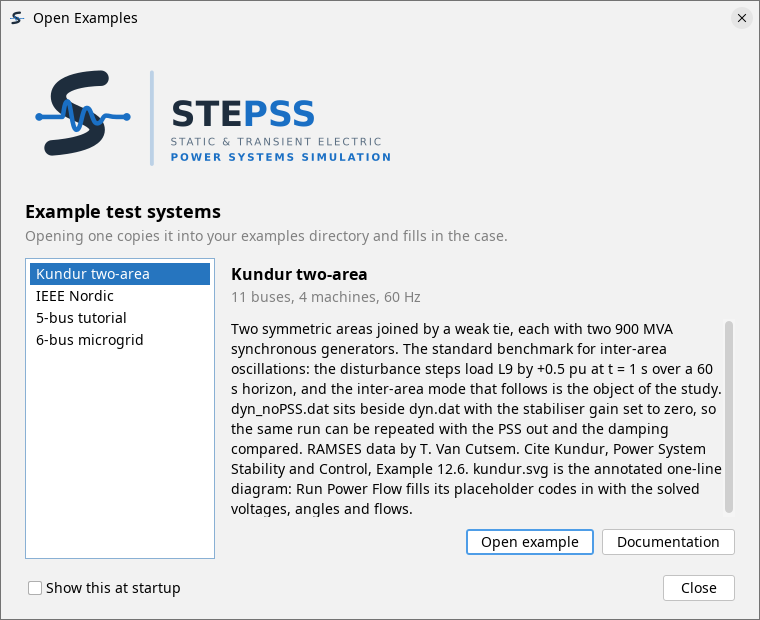Click the description text scrollbar
The height and width of the screenshot is (620, 760).
[x=728, y=417]
